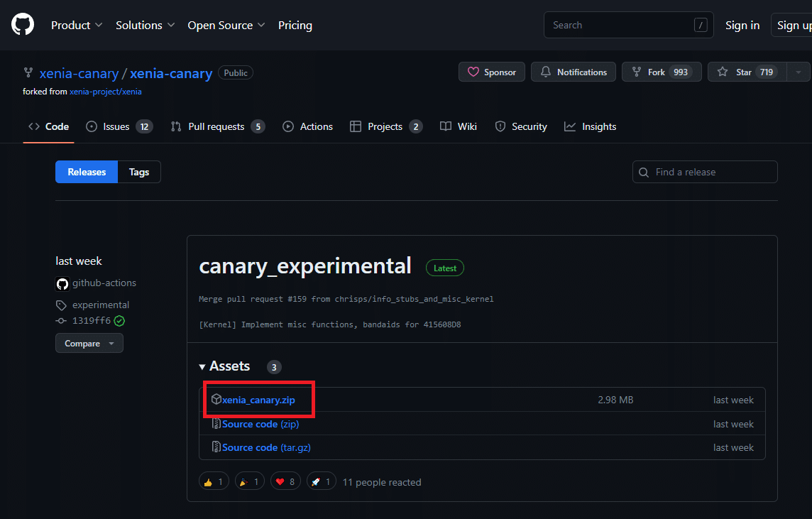The image size is (812, 519).
Task: Click the 2.98 MB file size
Action: click(x=615, y=400)
